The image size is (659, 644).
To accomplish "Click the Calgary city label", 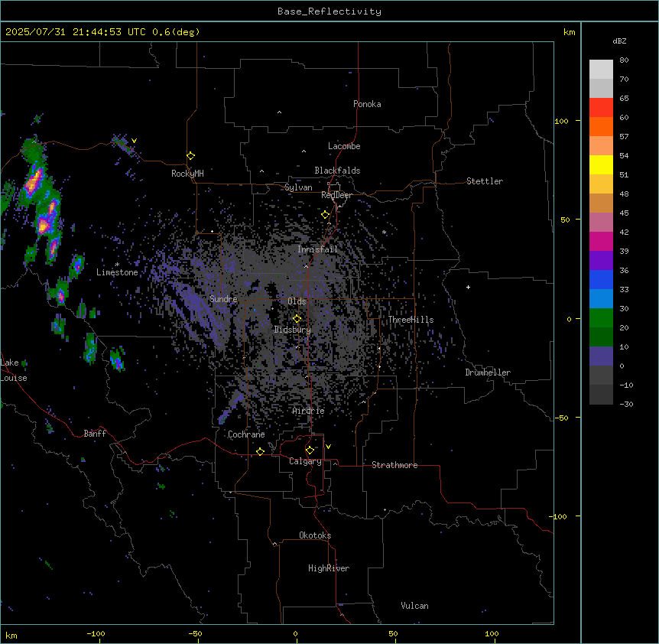I will [x=305, y=461].
